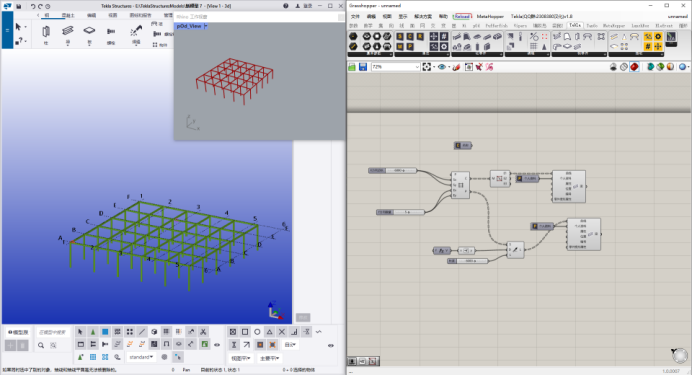Click the sketch brush icon in Grasshopper toolbar
The width and height of the screenshot is (693, 375).
(457, 67)
